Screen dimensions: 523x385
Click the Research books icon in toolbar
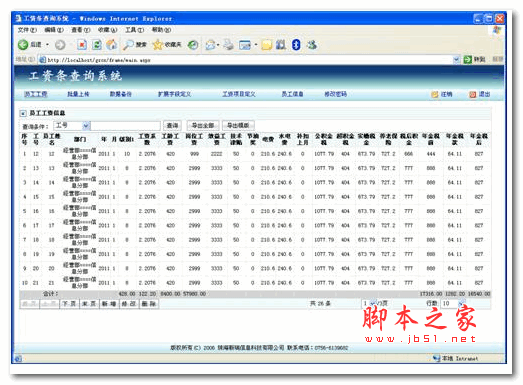(281, 45)
